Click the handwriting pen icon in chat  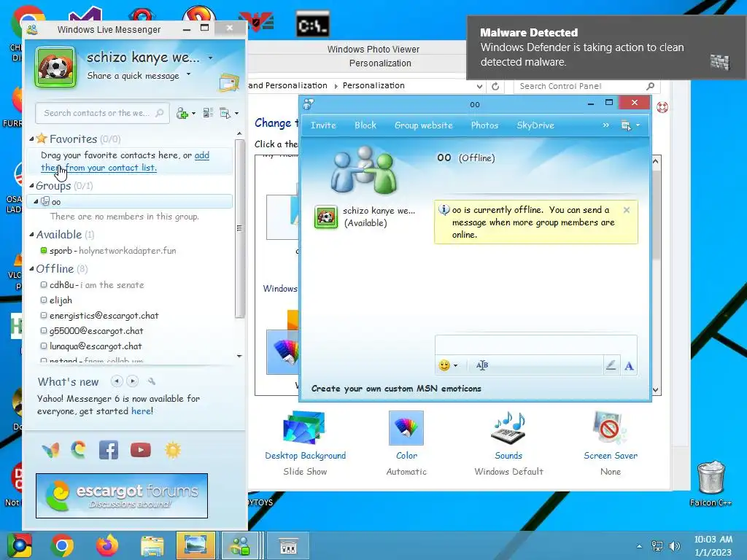[x=611, y=365]
